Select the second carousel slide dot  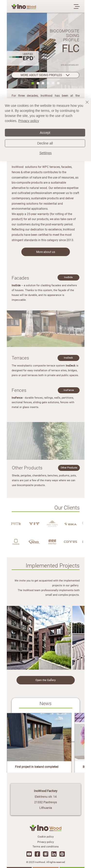pos(38,83)
